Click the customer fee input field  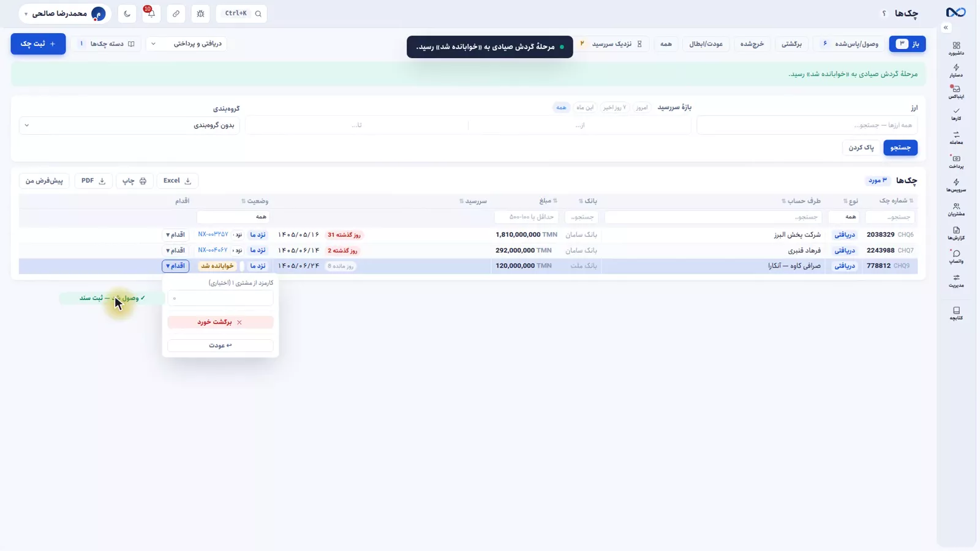[221, 298]
